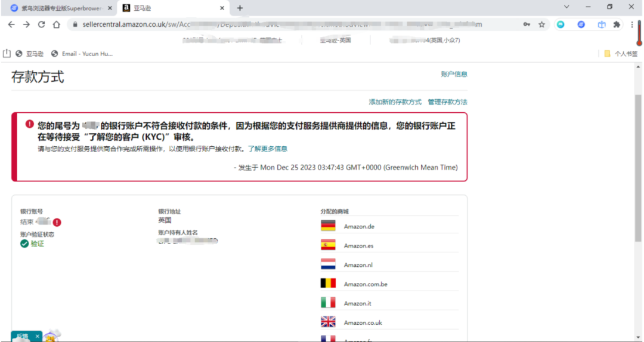Close the 反馈 feedback widget

click(x=37, y=336)
